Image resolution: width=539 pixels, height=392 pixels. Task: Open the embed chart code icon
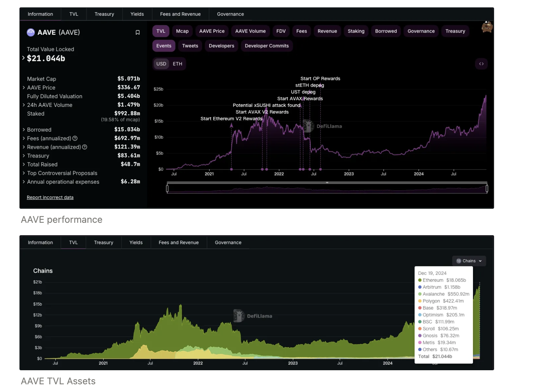coord(481,64)
